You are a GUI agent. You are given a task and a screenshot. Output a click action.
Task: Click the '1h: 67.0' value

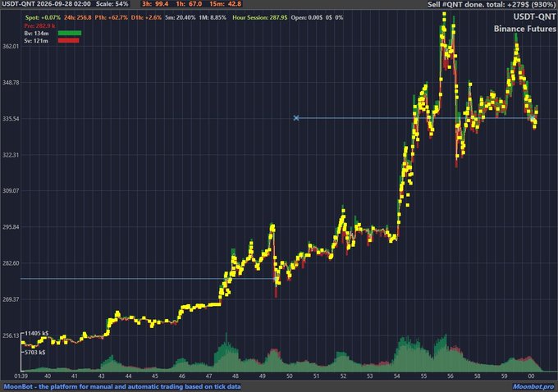(x=189, y=4)
